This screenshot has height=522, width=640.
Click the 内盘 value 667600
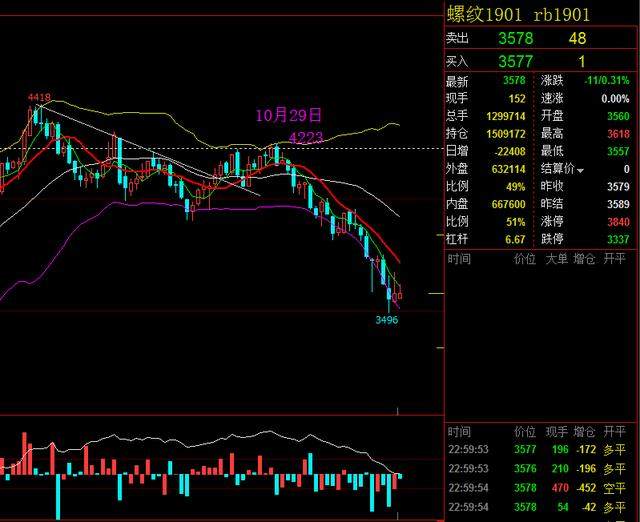[x=508, y=204]
